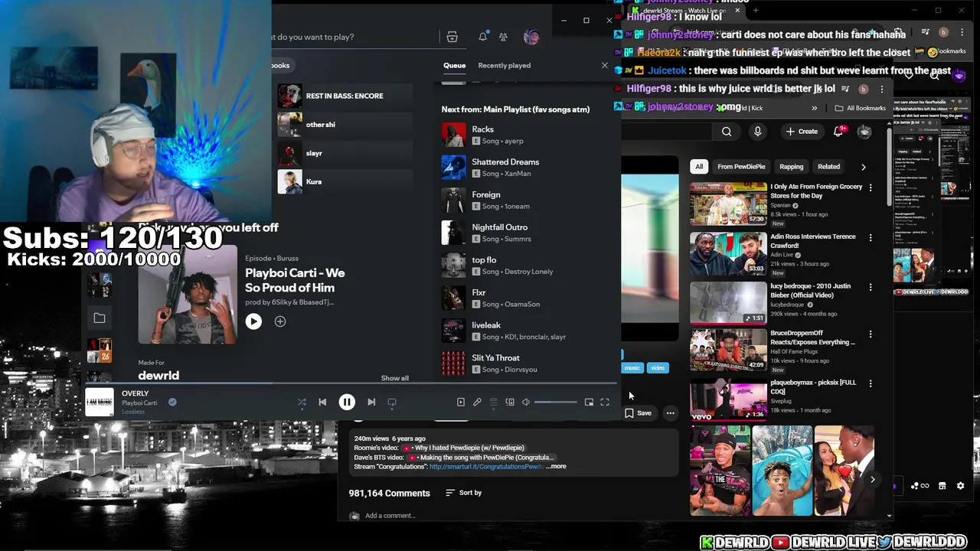Screen dimensions: 980x551
Task: Add the Playboi Carti episode to library
Action: [280, 321]
